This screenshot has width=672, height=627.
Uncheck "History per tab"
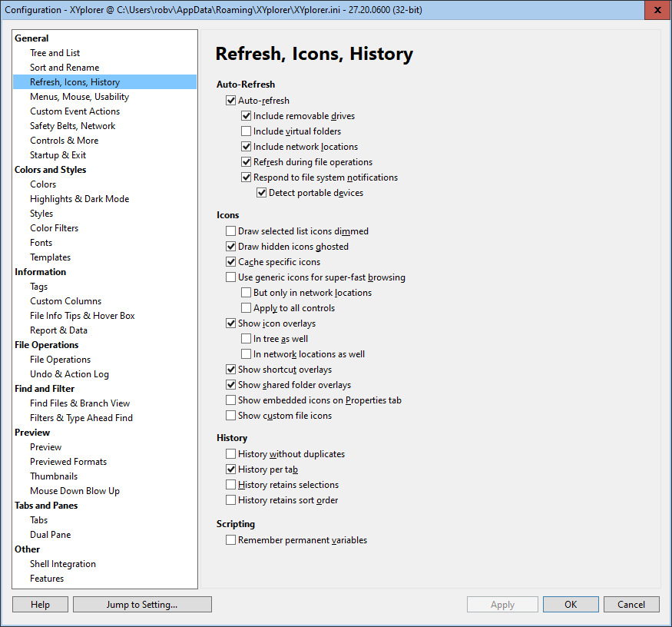pos(230,469)
